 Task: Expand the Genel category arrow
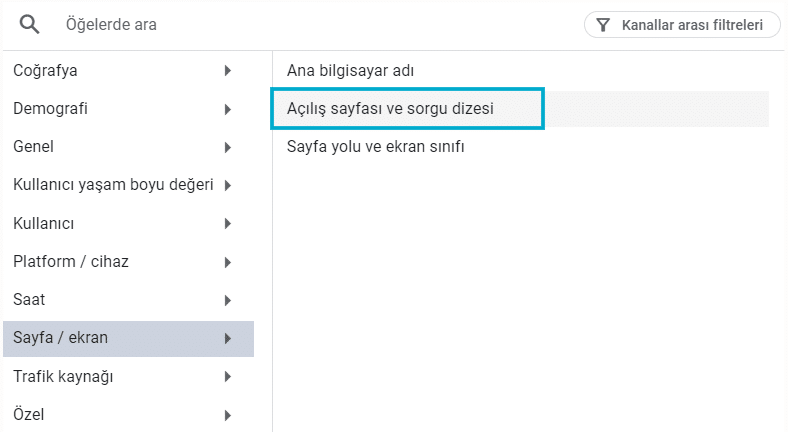point(228,147)
